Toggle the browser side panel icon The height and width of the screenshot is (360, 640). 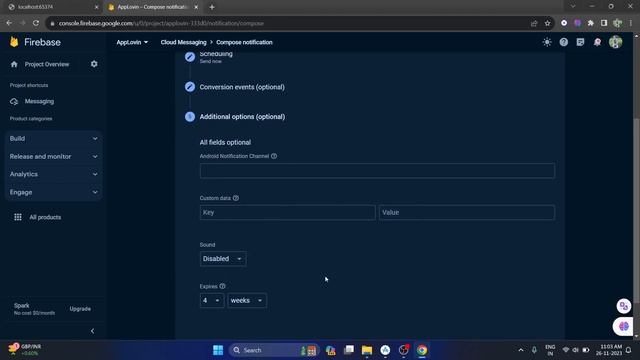click(604, 23)
